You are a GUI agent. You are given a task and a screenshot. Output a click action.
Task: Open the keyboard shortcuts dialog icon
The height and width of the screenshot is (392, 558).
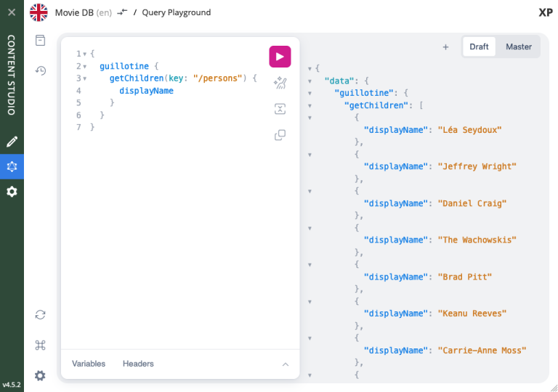pyautogui.click(x=40, y=345)
